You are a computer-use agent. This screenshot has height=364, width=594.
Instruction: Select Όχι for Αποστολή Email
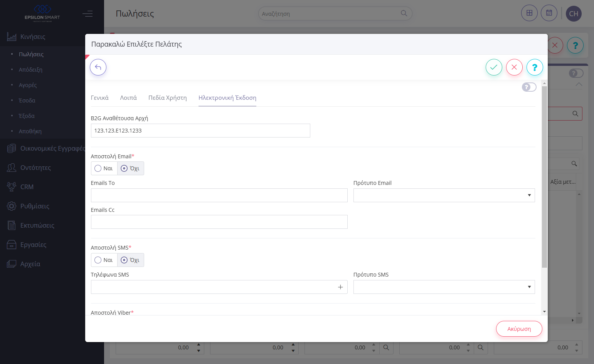[130, 168]
